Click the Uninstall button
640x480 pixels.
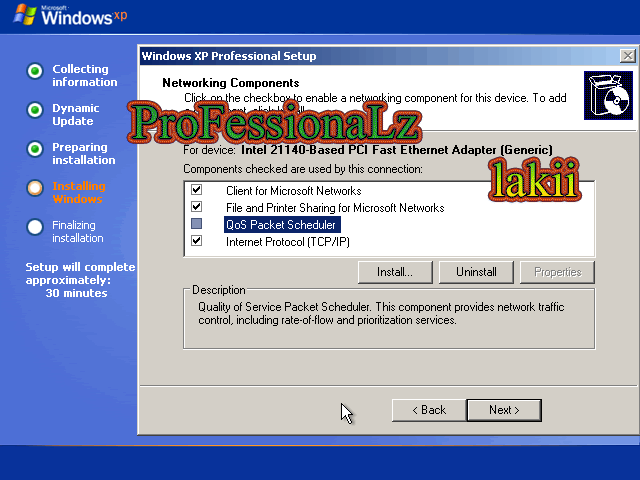(x=476, y=272)
